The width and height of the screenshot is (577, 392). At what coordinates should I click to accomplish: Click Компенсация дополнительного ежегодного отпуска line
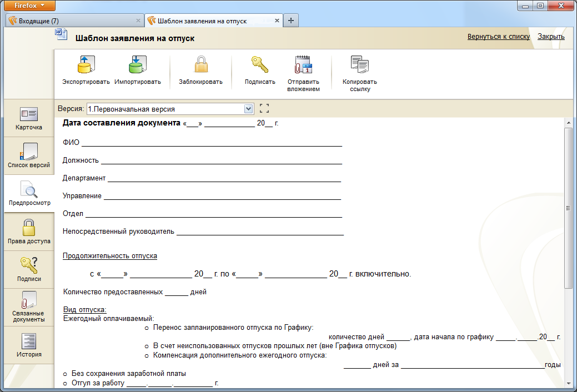tap(240, 355)
